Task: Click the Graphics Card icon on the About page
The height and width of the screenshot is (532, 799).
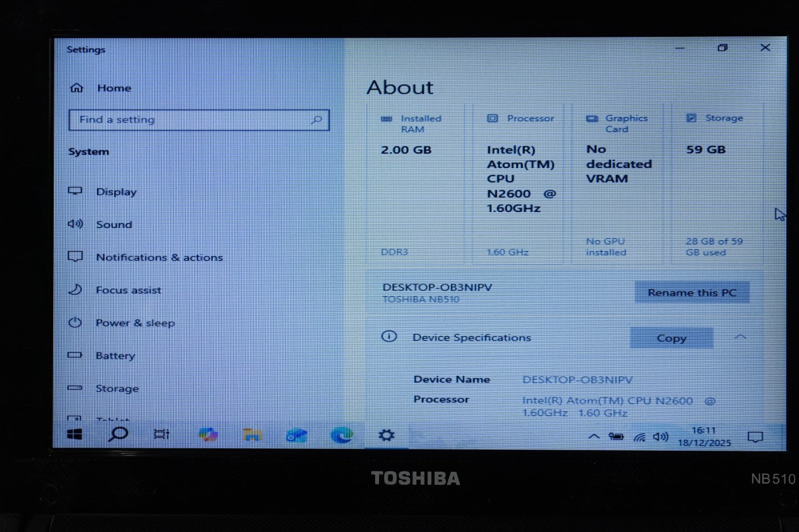Action: 592,118
